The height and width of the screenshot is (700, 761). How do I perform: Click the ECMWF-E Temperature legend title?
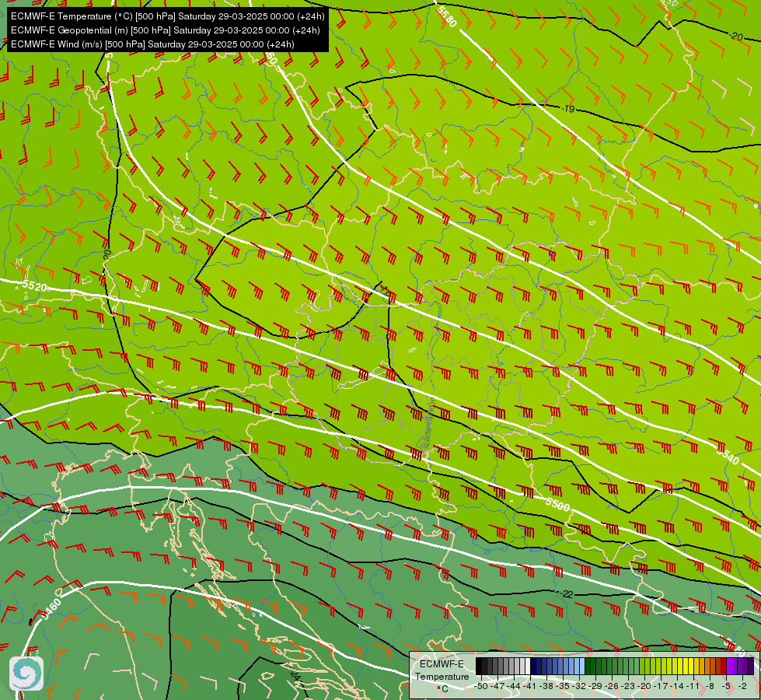tap(442, 670)
